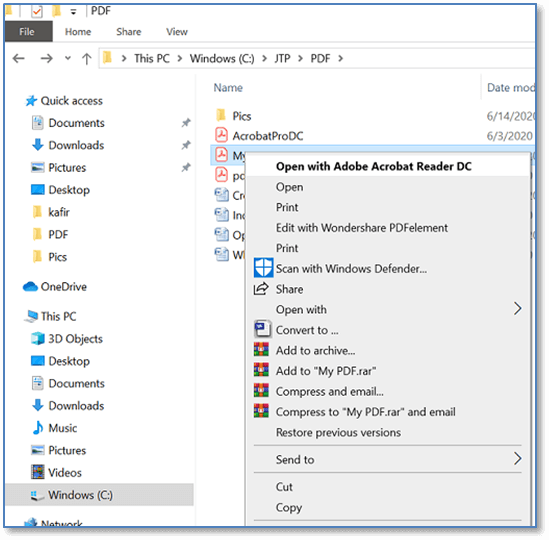Click the kafir folder icon
The width and height of the screenshot is (549, 540).
37,212
